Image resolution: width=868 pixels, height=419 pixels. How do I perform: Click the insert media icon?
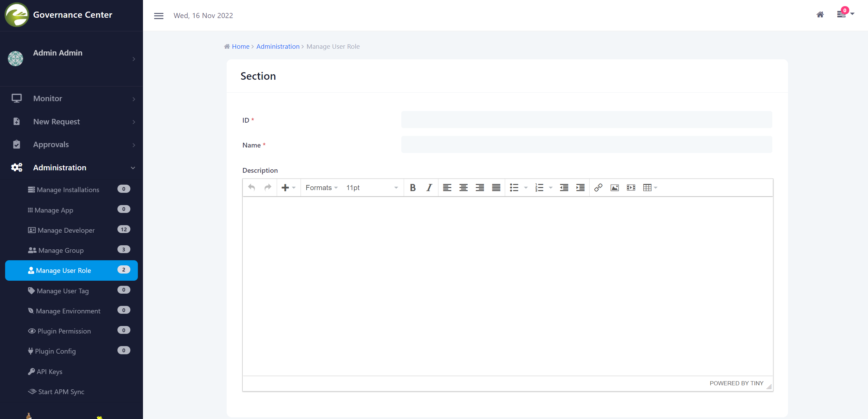631,188
